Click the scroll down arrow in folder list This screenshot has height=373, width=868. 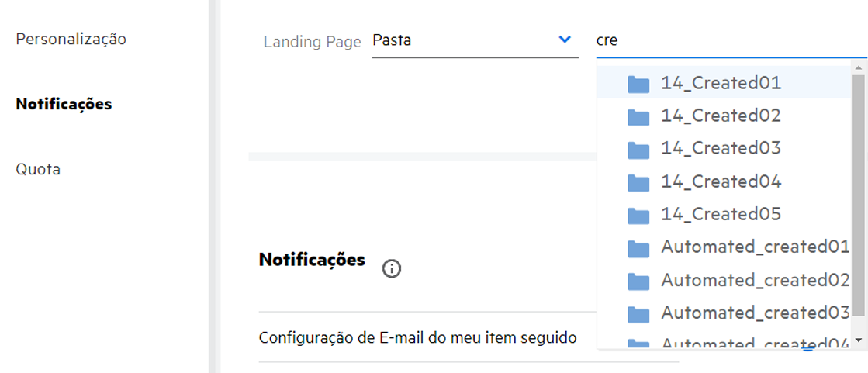858,340
